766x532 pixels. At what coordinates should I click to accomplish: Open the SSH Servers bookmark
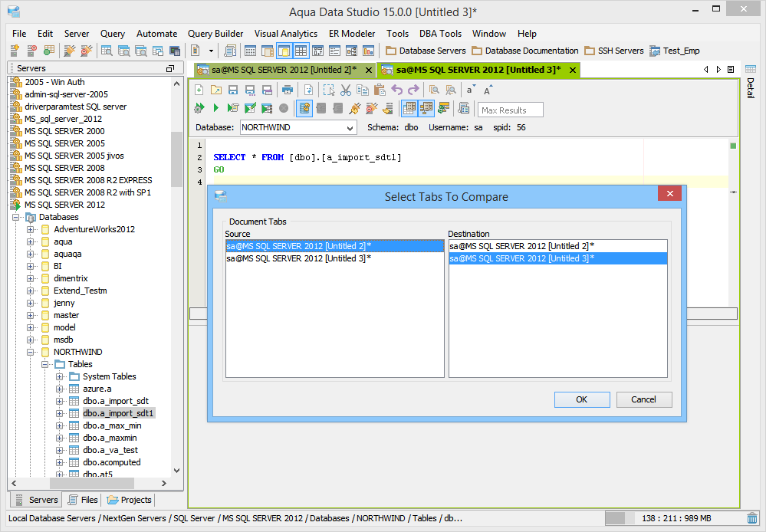click(x=614, y=51)
